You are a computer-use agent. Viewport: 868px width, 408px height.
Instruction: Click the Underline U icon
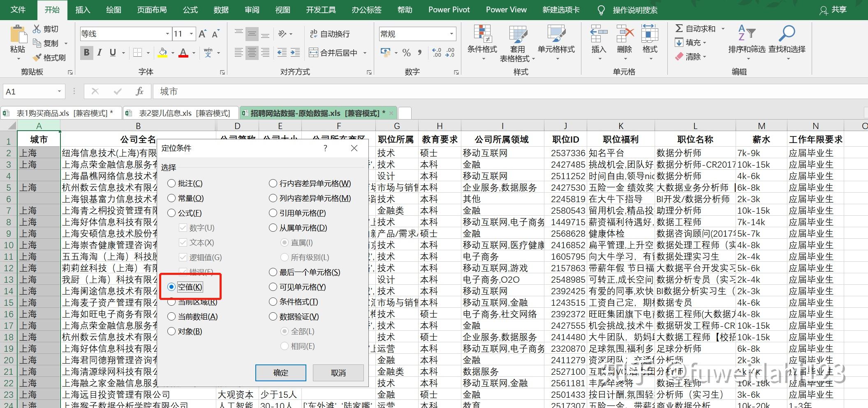[x=113, y=53]
